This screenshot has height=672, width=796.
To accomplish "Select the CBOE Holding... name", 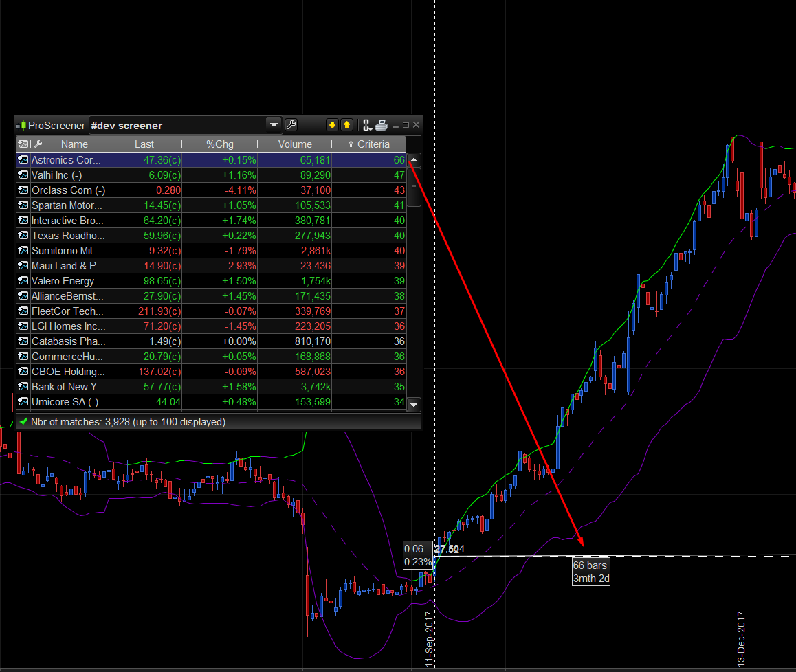I will coord(68,372).
